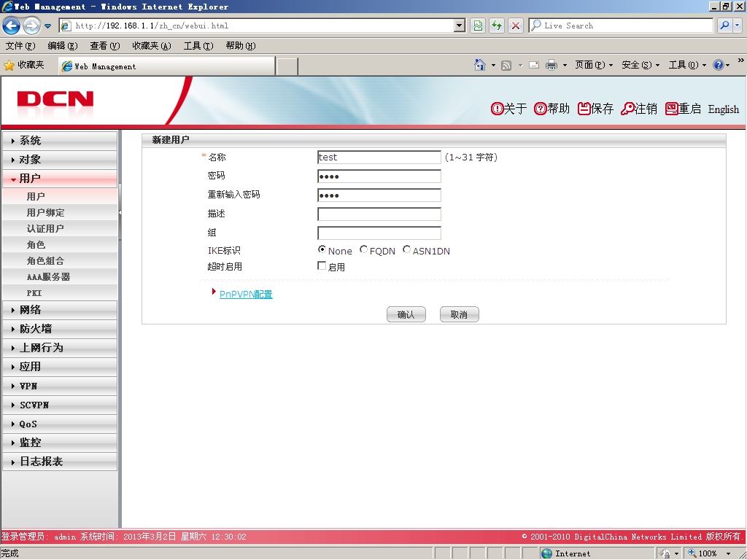This screenshot has width=747, height=560.
Task: Click the 密码 password field
Action: (379, 176)
